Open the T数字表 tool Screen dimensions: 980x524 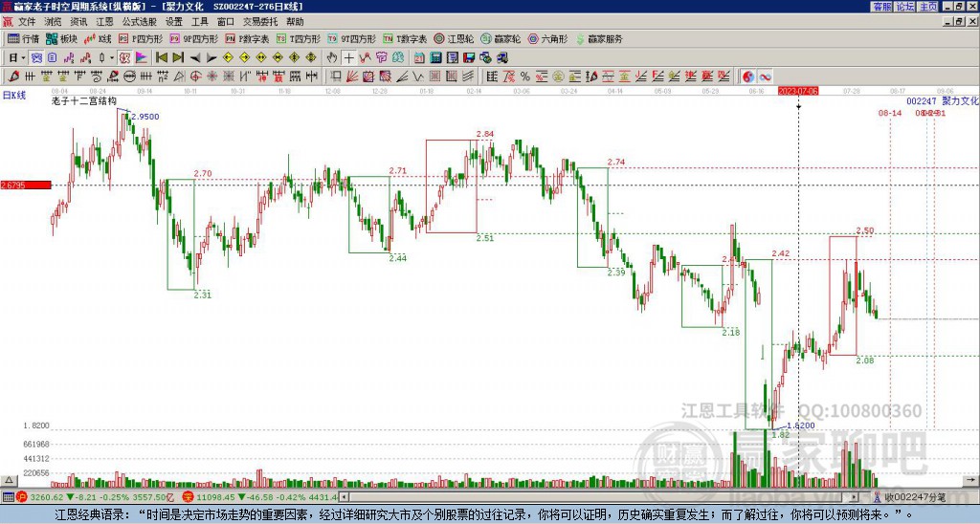(x=405, y=38)
